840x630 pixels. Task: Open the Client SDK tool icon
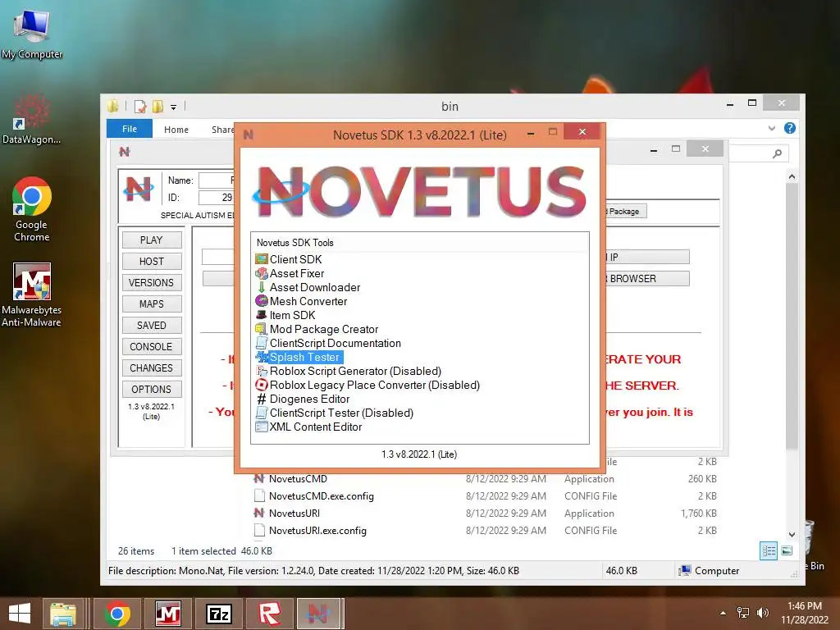tap(262, 259)
